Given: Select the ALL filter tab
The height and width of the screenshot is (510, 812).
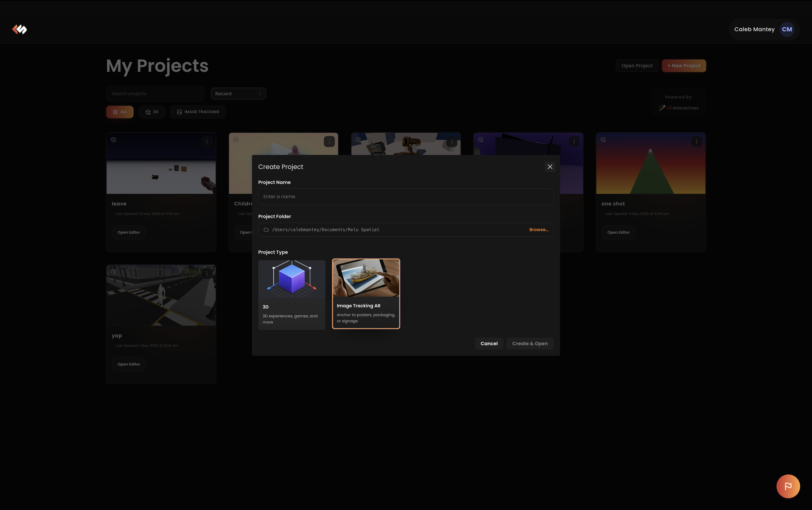Looking at the screenshot, I should click(x=120, y=112).
